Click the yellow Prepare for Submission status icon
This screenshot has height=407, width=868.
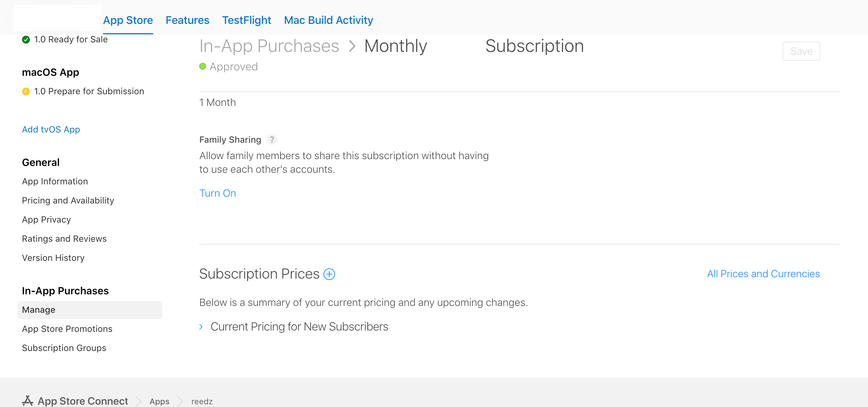tap(26, 92)
